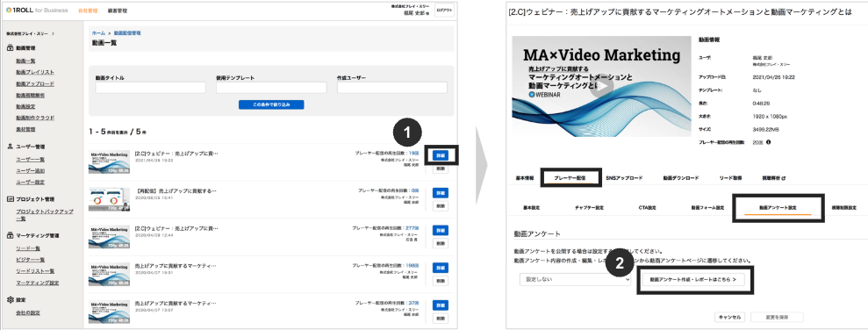
Task: Click the ログアウト button
Action: [444, 10]
